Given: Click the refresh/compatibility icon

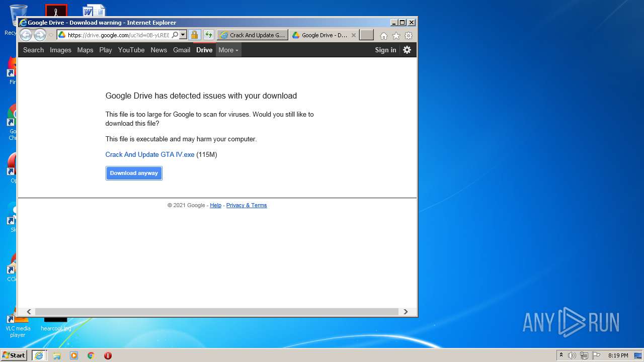Looking at the screenshot, I should click(x=208, y=35).
